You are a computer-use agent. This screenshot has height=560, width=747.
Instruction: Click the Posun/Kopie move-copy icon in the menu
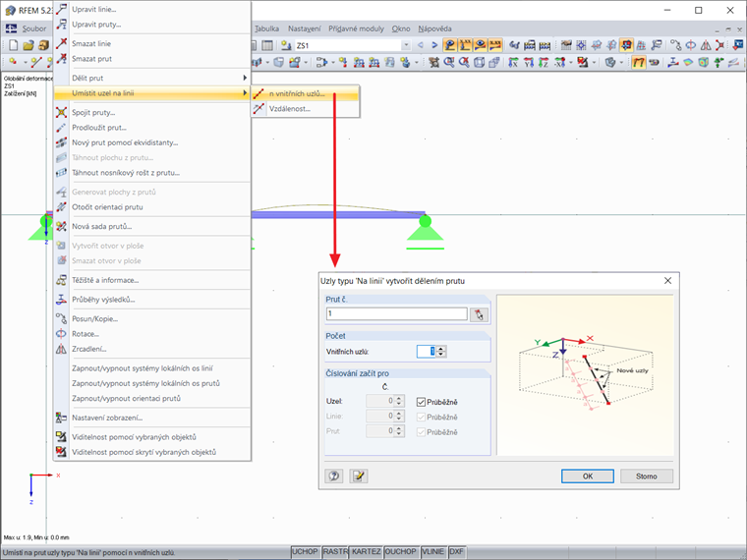point(62,318)
